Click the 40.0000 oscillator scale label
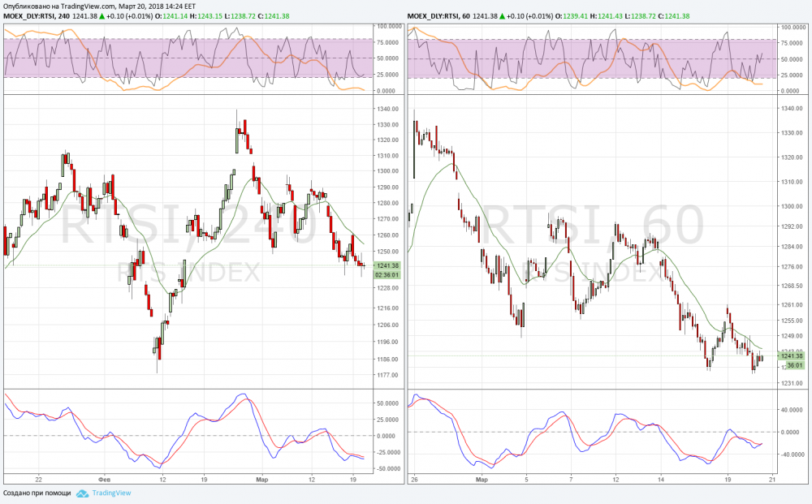This screenshot has height=504, width=812. click(x=793, y=411)
